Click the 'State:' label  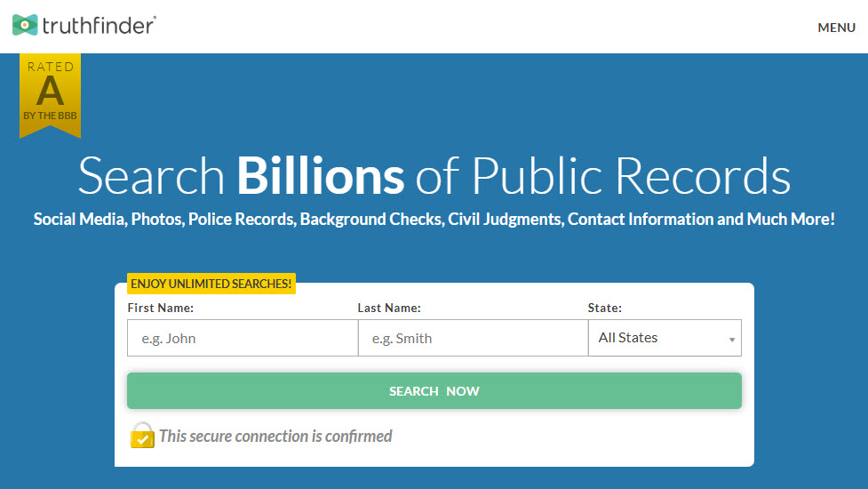[x=604, y=308]
